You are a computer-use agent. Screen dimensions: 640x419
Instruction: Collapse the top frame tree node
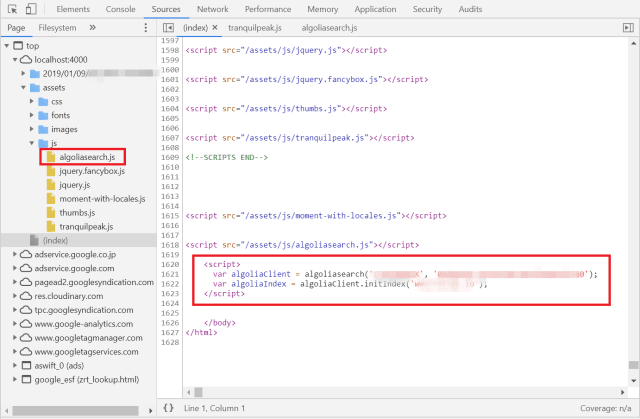tap(7, 46)
